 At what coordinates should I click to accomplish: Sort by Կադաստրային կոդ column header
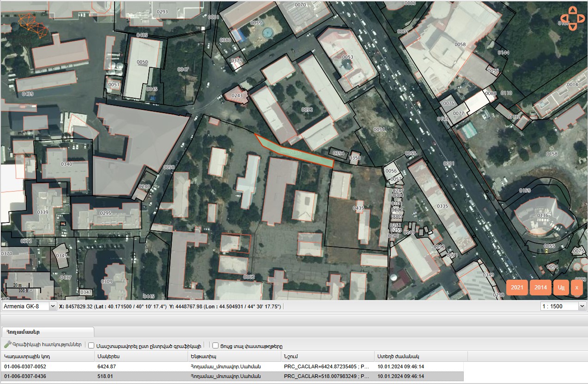coord(46,356)
